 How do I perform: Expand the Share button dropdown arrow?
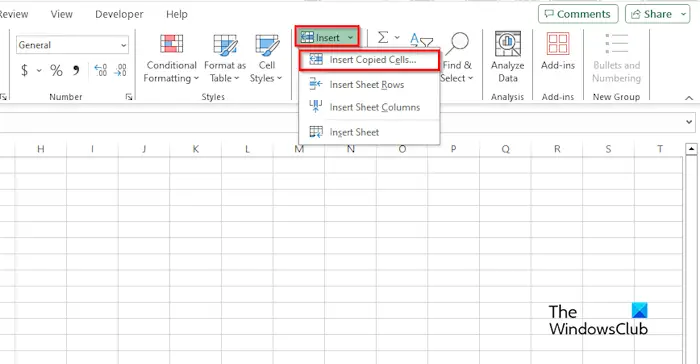coord(683,14)
